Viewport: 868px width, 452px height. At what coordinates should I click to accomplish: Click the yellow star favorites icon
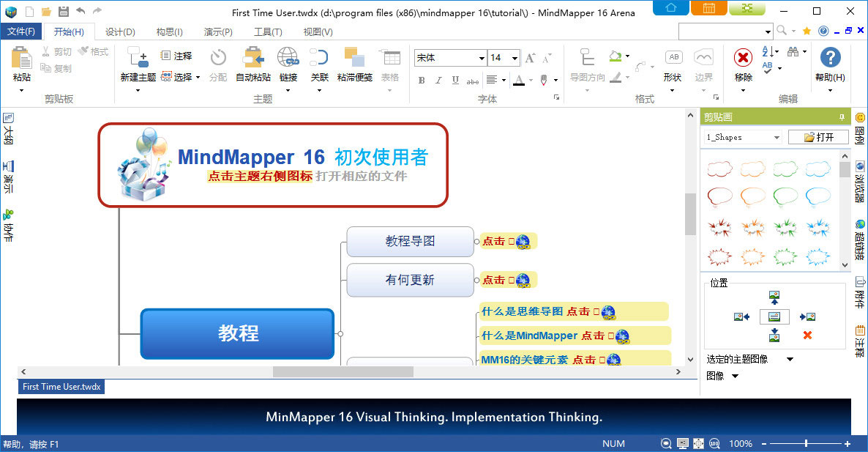coord(807,31)
